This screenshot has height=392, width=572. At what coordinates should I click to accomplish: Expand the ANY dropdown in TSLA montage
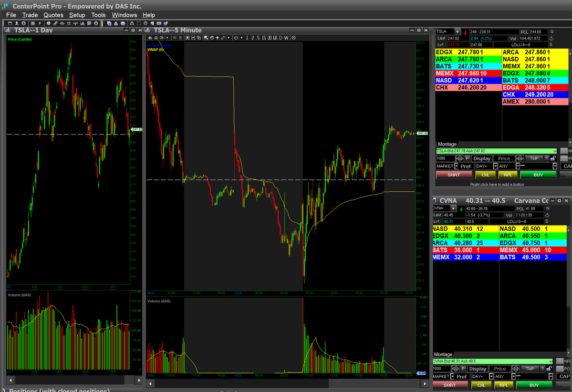pos(517,166)
